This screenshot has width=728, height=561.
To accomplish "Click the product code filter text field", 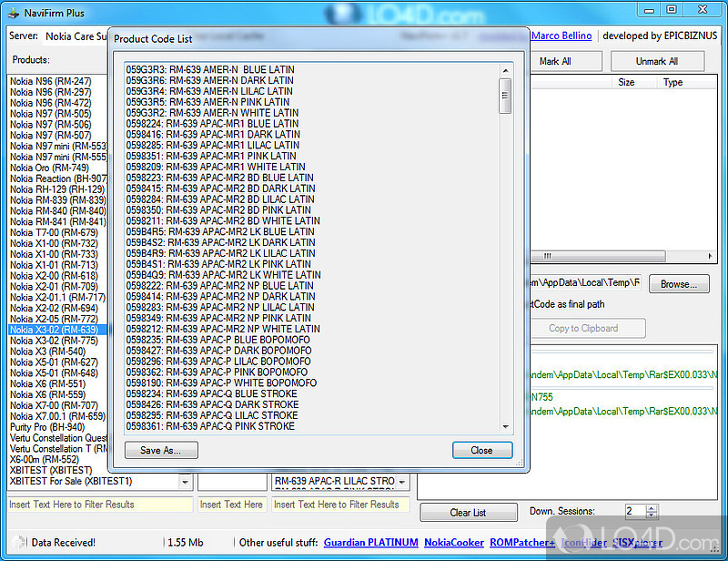I will pos(340,505).
